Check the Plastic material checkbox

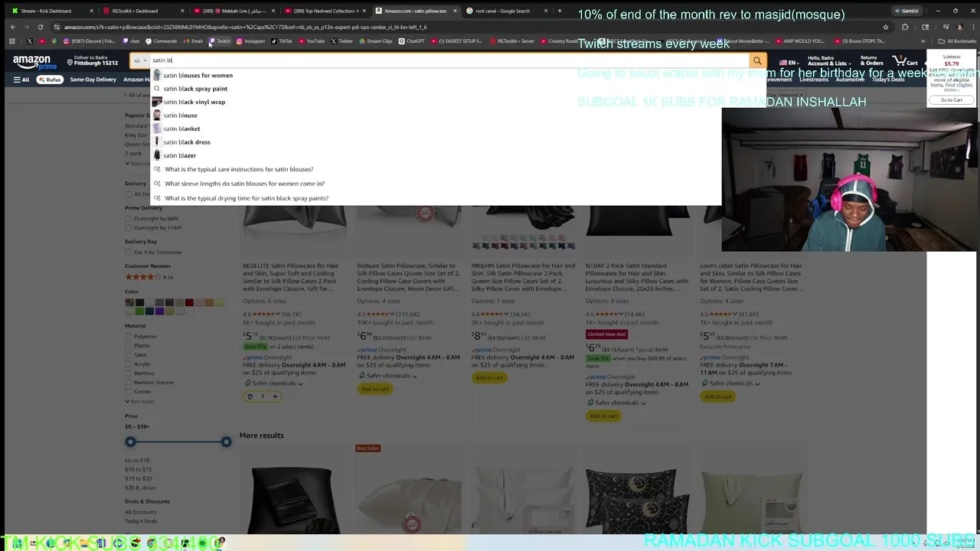(x=129, y=346)
